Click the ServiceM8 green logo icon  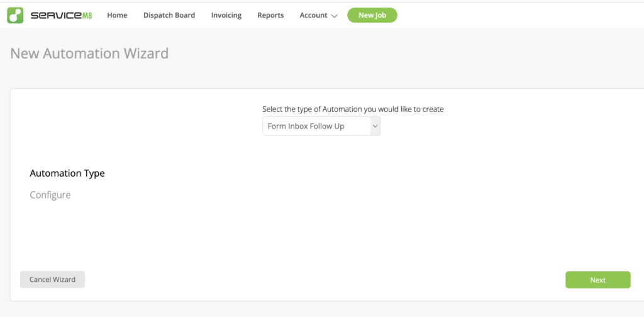coord(15,15)
